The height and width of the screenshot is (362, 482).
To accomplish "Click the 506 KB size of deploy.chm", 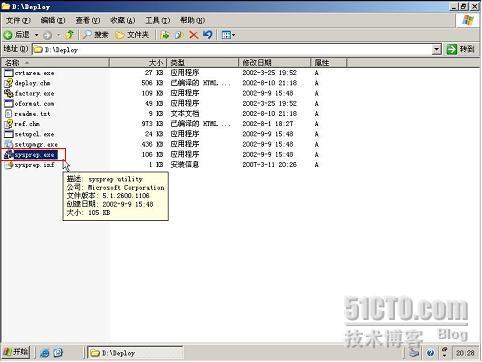I will (x=152, y=83).
